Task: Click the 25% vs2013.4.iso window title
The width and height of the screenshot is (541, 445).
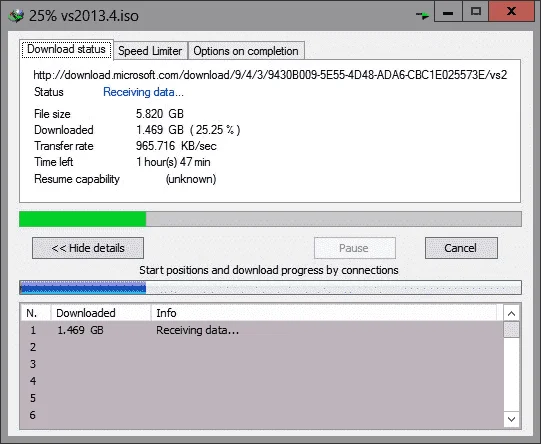Action: (x=84, y=16)
